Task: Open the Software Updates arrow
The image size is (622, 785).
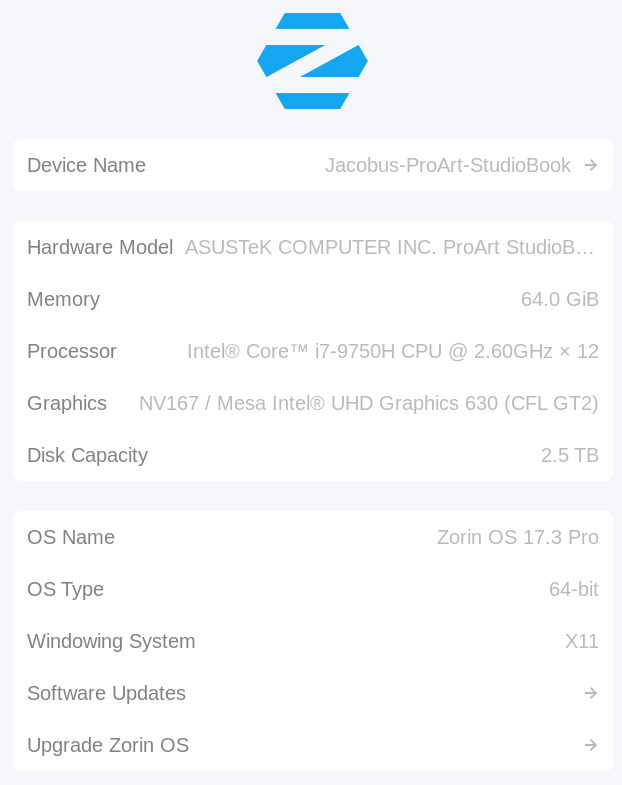Action: (x=591, y=693)
